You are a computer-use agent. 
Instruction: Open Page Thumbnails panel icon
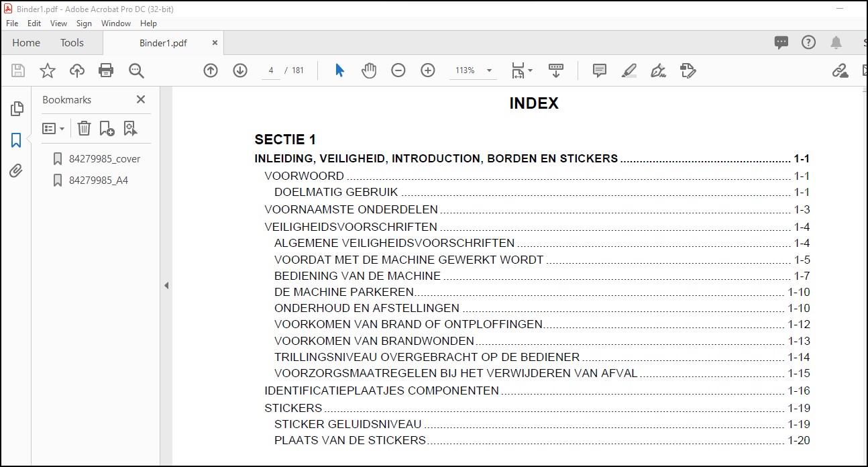click(17, 109)
